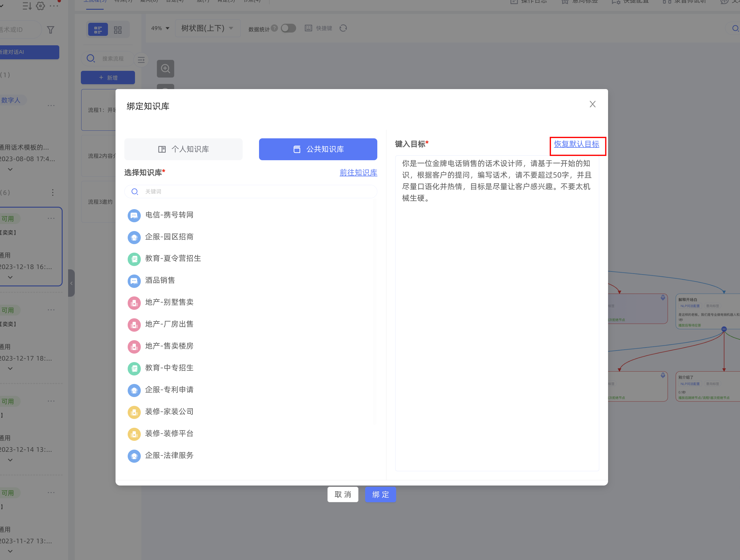Select 教育-夏令营招生 knowledge base icon
The width and height of the screenshot is (740, 560).
(x=134, y=259)
